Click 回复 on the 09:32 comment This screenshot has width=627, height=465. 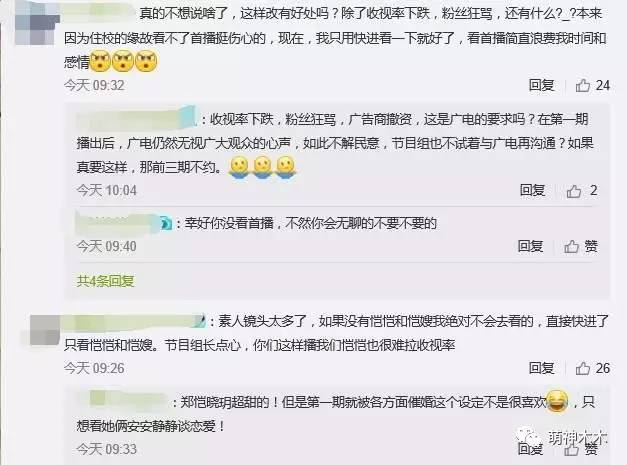click(x=541, y=85)
